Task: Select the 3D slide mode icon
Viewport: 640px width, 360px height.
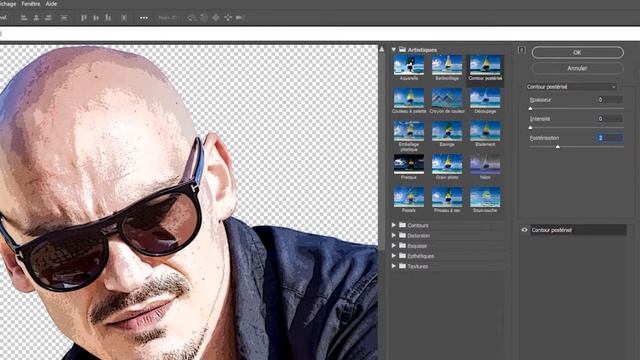Action: [x=228, y=18]
